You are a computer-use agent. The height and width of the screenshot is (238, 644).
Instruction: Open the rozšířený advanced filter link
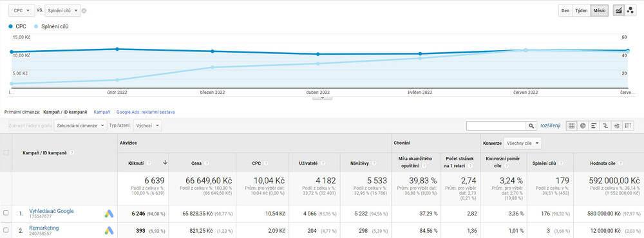[x=550, y=125]
